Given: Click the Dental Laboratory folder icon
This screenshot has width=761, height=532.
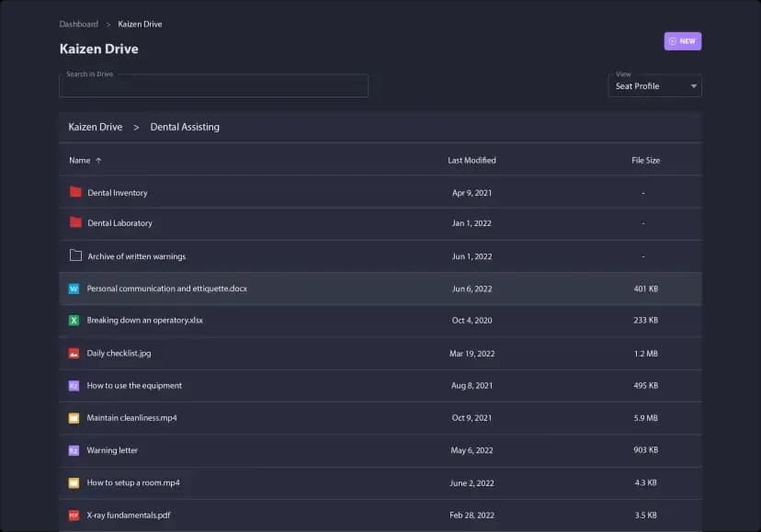Looking at the screenshot, I should (x=75, y=222).
